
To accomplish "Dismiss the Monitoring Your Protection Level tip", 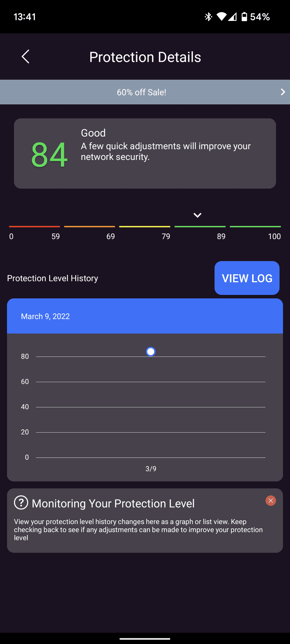I will [x=271, y=501].
